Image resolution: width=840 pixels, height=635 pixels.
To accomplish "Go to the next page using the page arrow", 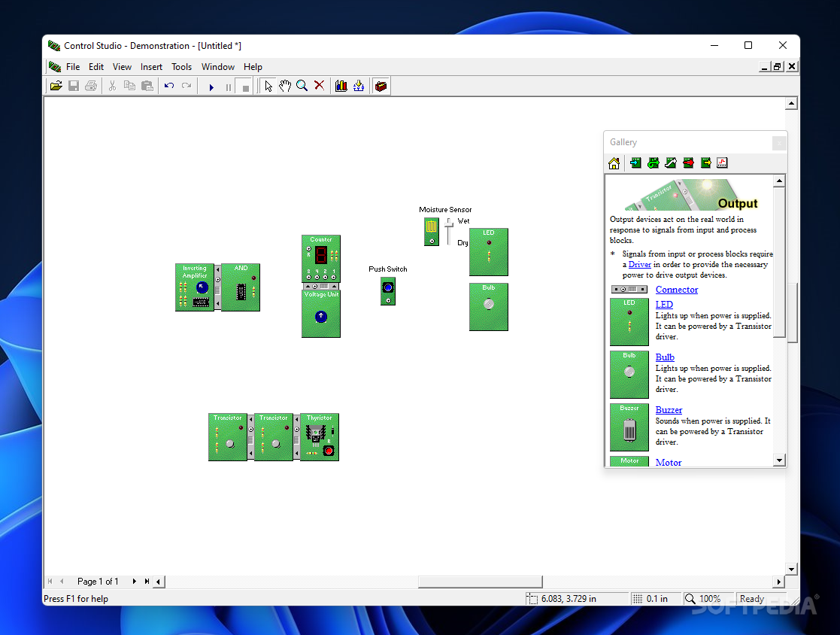I will click(135, 582).
